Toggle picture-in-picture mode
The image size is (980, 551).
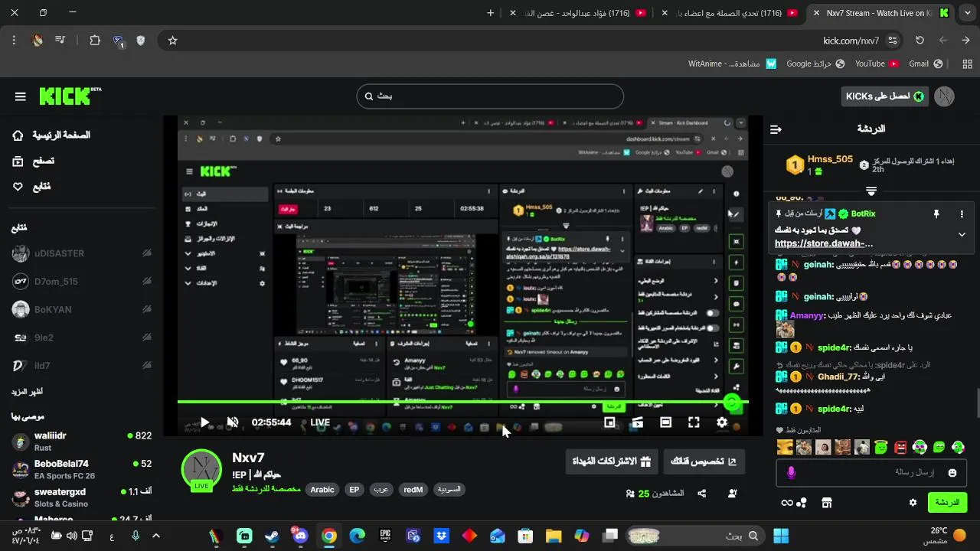[x=609, y=422]
